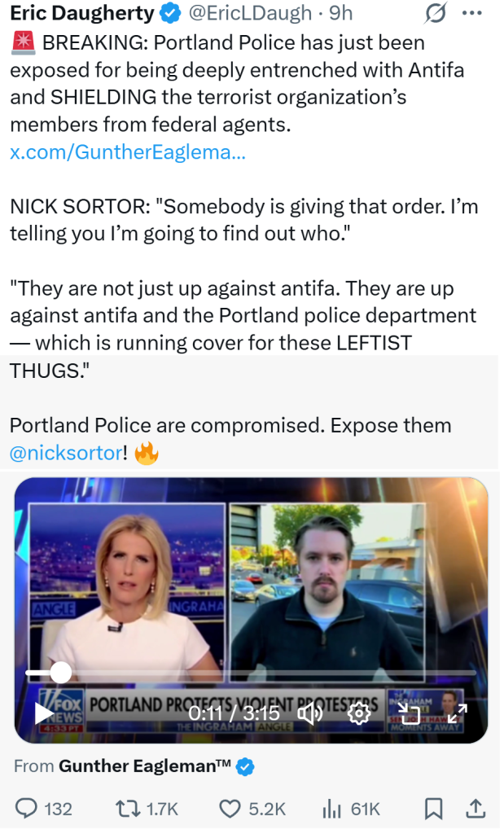Open Gunther Eagleman source profile
Viewport: 504px width, 834px height.
(x=145, y=766)
